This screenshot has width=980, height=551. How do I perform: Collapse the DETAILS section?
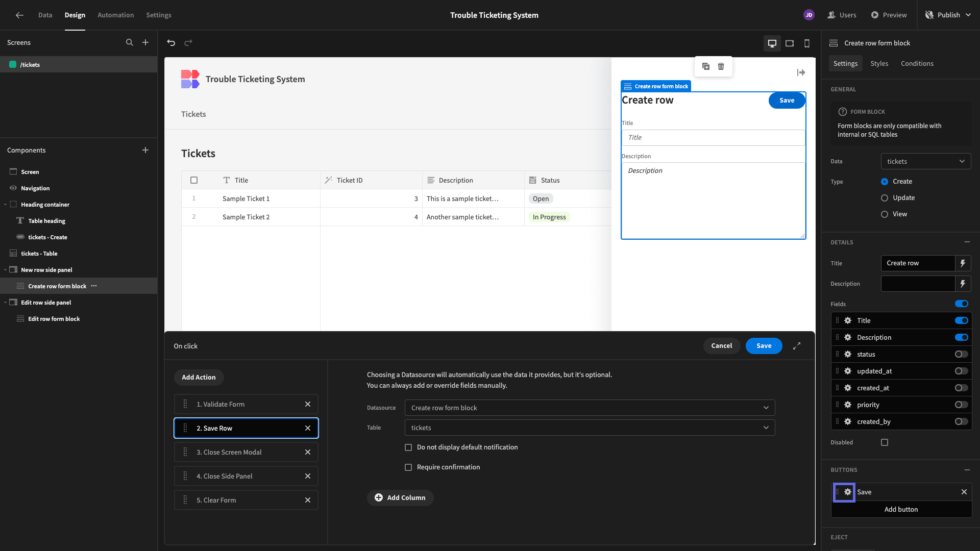pyautogui.click(x=967, y=242)
